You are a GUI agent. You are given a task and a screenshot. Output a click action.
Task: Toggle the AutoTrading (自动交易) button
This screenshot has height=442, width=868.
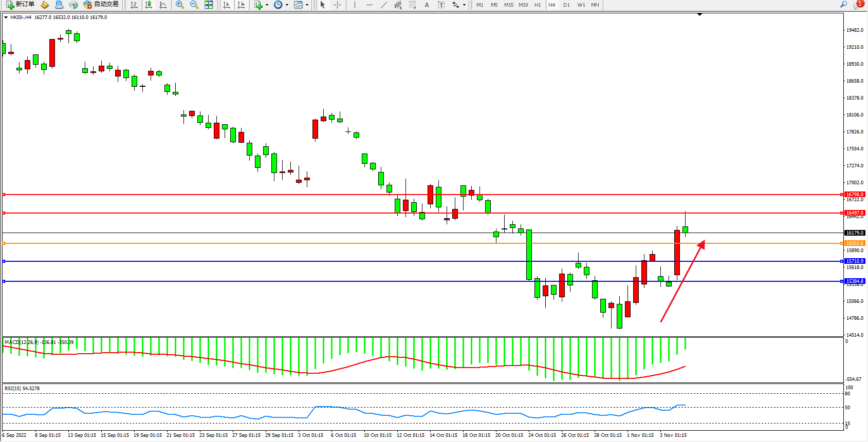[101, 5]
